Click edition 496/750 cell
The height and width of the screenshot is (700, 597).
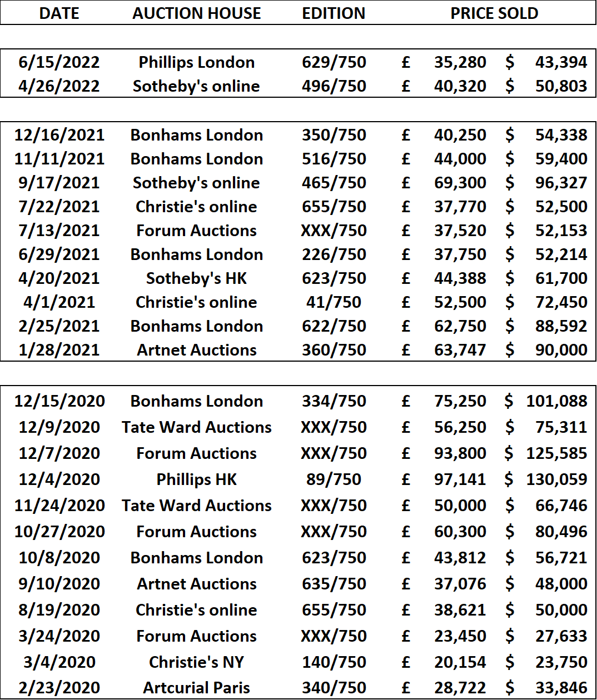tap(334, 86)
